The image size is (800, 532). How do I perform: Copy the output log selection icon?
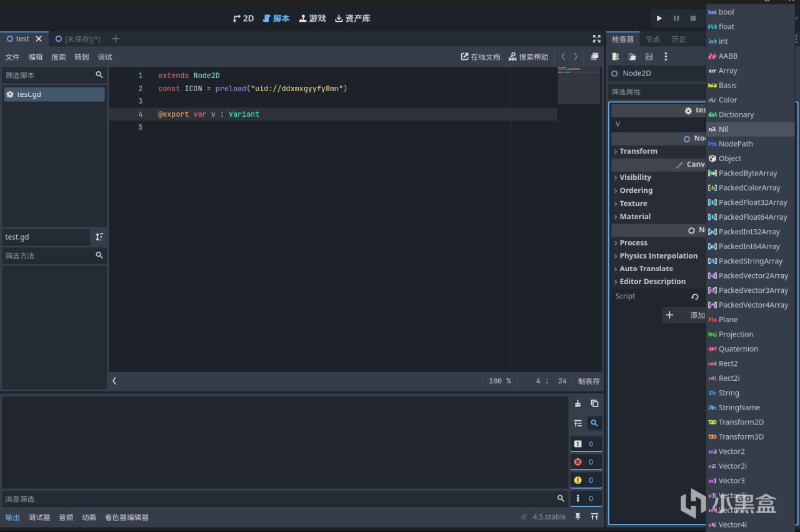tap(594, 403)
